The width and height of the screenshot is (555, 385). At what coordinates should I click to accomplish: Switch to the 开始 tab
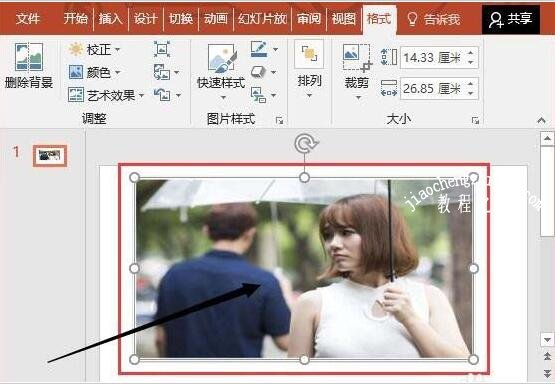click(75, 18)
